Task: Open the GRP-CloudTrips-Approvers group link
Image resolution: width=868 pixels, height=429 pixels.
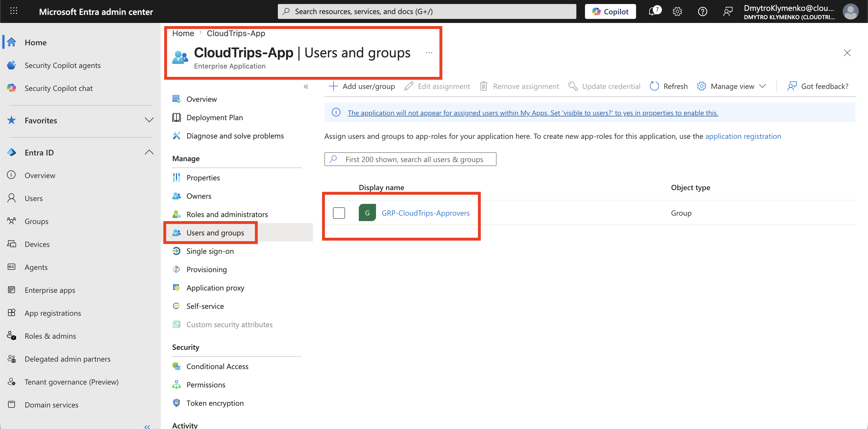Action: click(425, 213)
